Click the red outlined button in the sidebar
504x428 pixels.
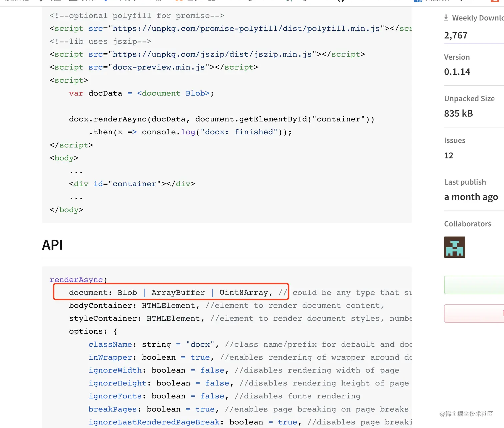[x=474, y=313]
